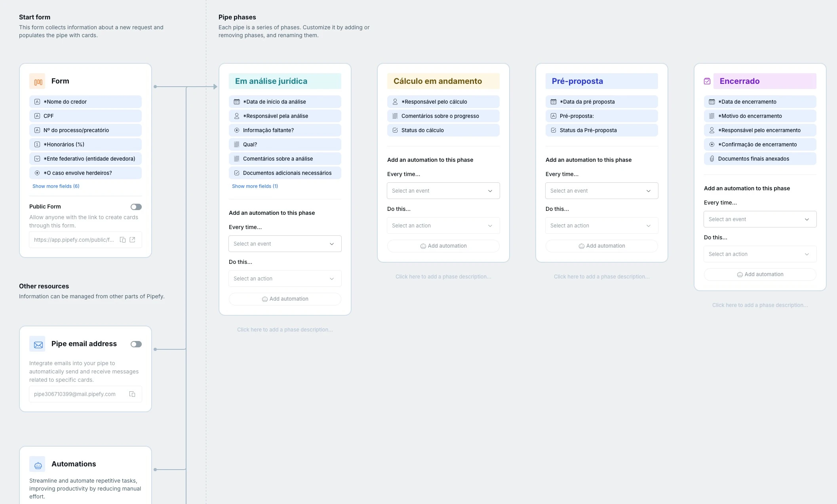837x504 pixels.
Task: Click the orange Form icon
Action: 38,81
